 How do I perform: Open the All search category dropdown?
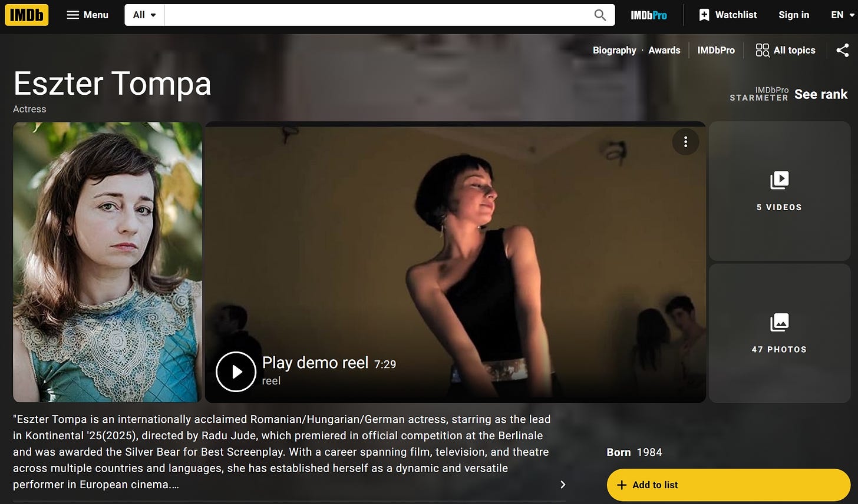point(144,15)
